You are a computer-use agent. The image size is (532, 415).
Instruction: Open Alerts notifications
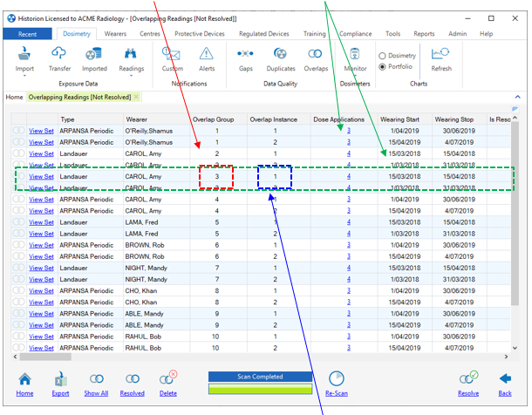click(x=207, y=59)
